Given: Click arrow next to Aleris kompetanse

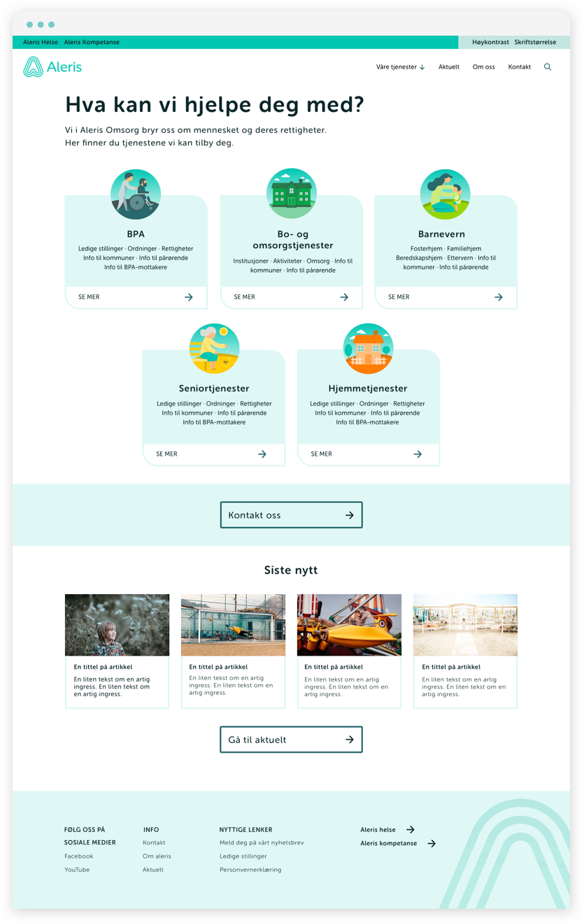Looking at the screenshot, I should coord(432,844).
